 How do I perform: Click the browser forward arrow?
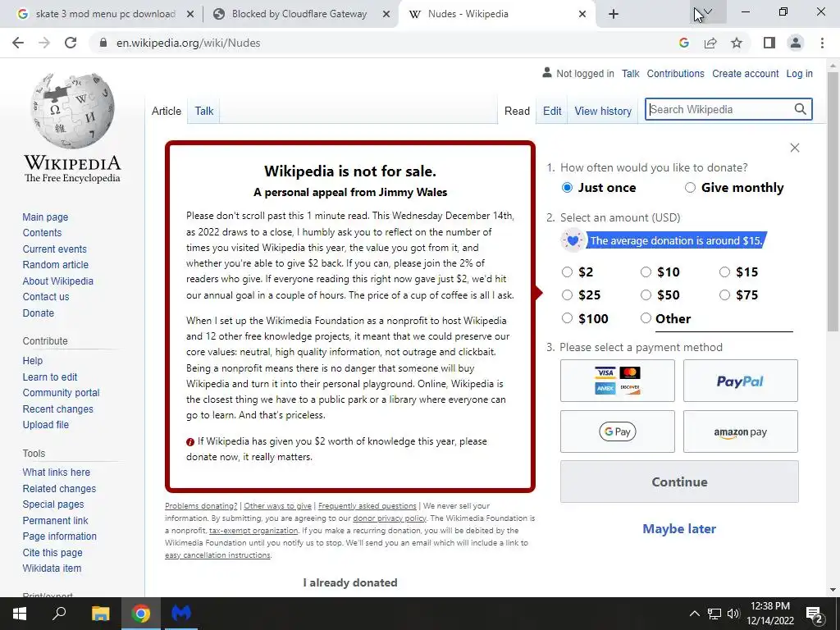[x=44, y=43]
